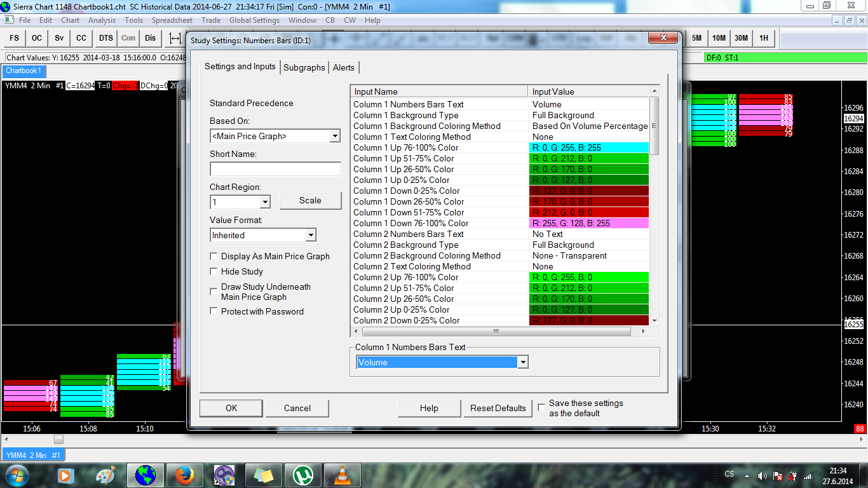Launch Windows Media Player from the taskbar
Screen dimensions: 868x488
(64, 475)
